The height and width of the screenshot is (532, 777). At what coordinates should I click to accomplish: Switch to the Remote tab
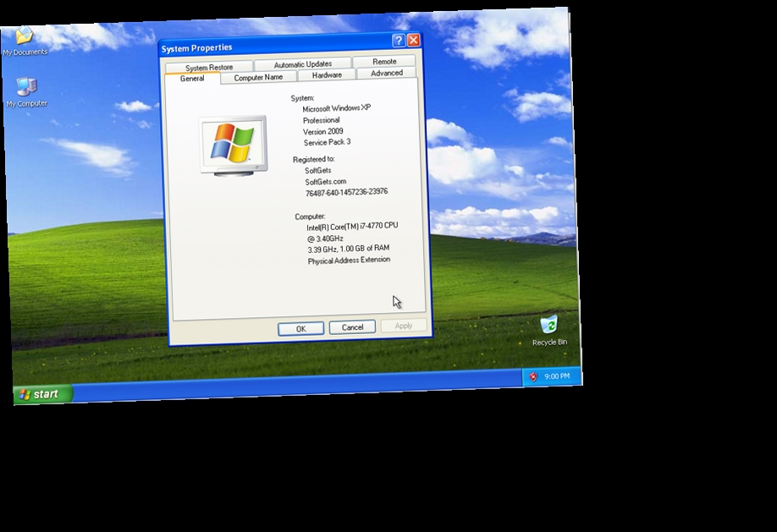[x=384, y=62]
